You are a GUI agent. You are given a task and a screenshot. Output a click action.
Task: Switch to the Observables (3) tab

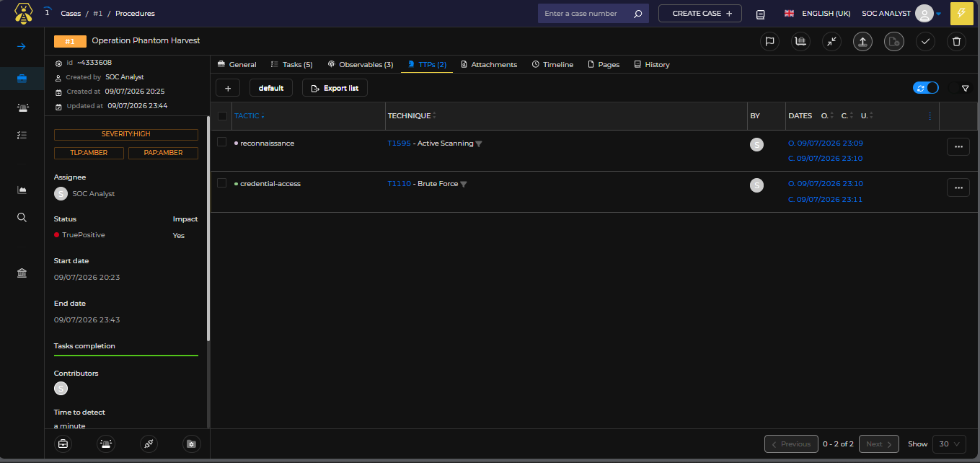coord(361,65)
